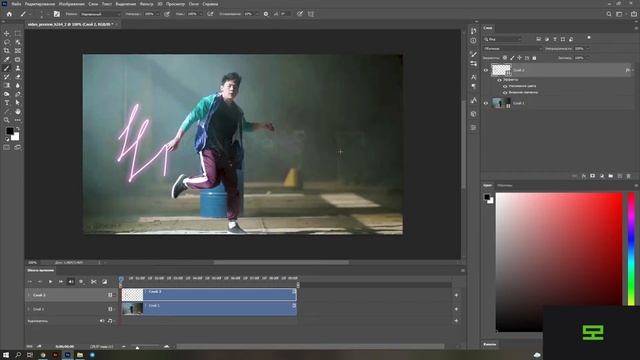Click the foreground color swatch in toolbox
Image resolution: width=640 pixels, height=360 pixels.
(x=9, y=131)
